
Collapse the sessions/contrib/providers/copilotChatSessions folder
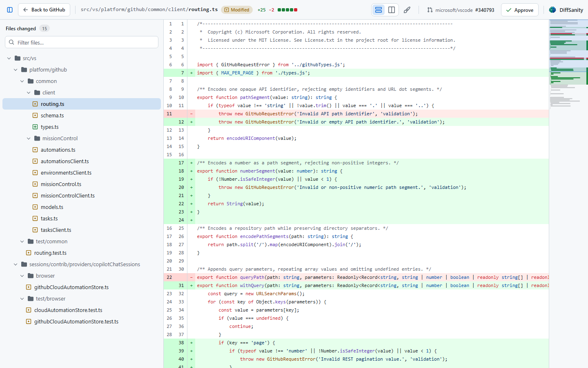click(x=16, y=265)
